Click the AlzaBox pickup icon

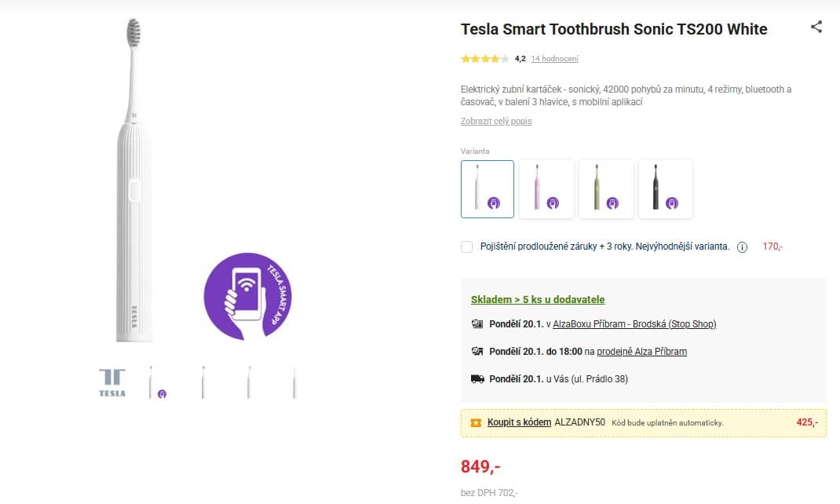[477, 323]
